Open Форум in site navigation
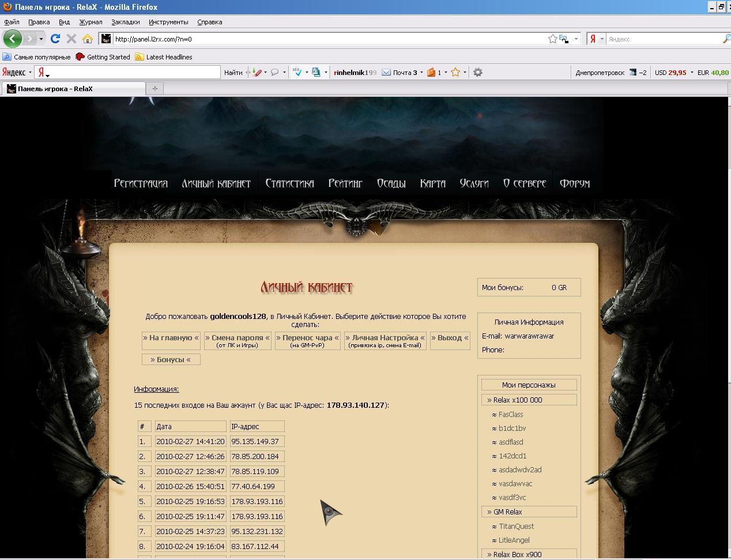The image size is (731, 560). click(x=574, y=183)
